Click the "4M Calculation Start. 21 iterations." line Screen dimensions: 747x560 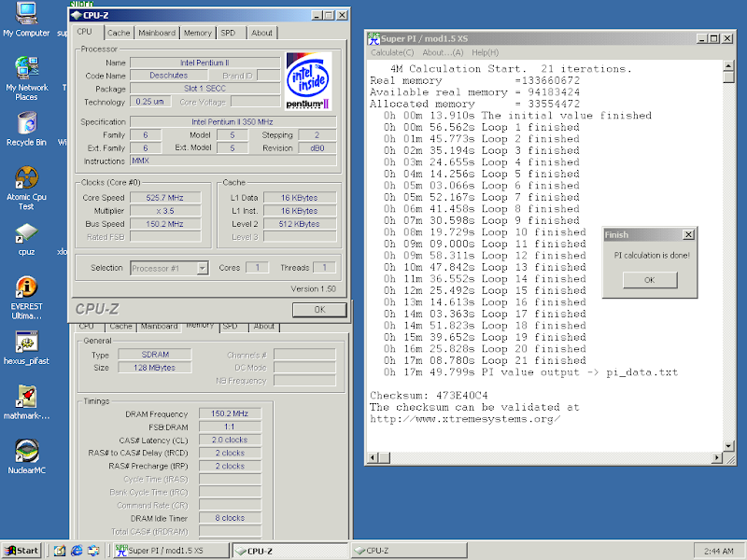click(x=511, y=69)
